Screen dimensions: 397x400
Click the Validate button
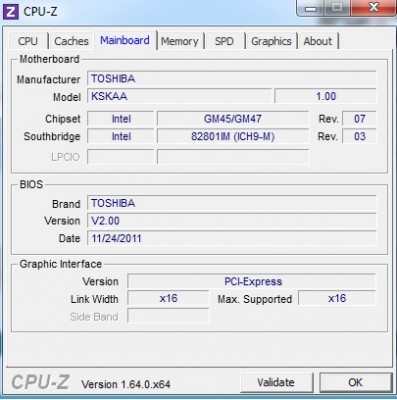point(276,382)
